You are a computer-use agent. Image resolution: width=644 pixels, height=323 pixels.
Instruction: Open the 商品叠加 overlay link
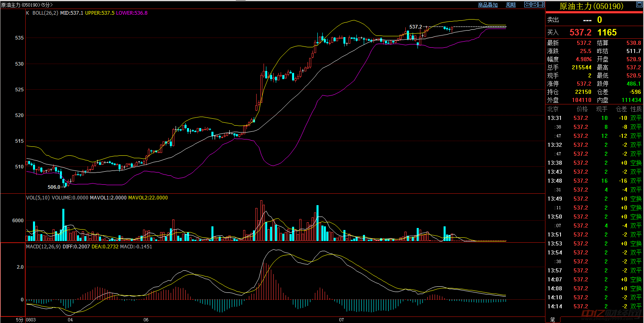(x=488, y=5)
